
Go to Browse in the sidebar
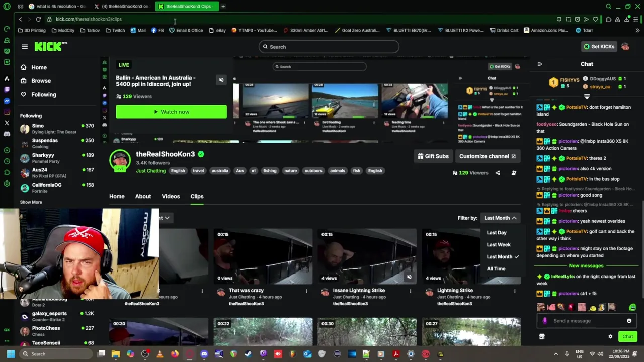pyautogui.click(x=35, y=81)
